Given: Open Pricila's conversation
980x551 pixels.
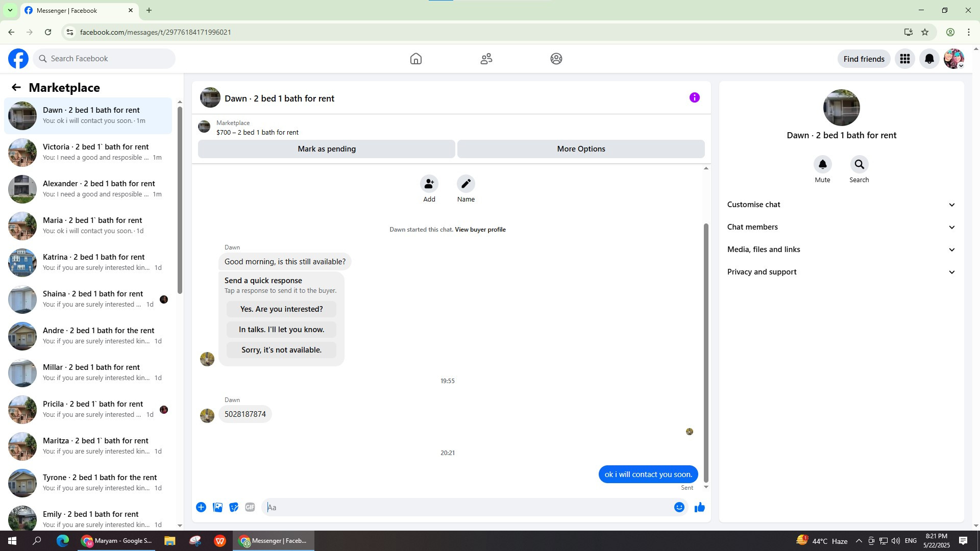Looking at the screenshot, I should (x=88, y=410).
